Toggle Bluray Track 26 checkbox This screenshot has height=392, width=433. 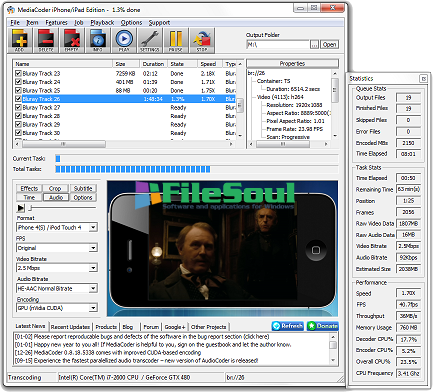point(18,99)
